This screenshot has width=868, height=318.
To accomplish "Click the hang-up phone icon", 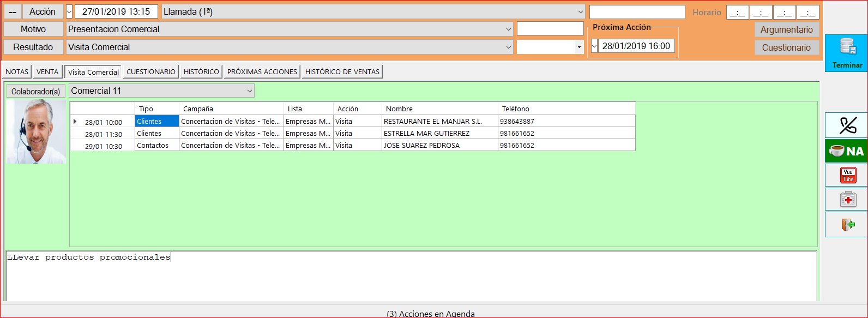I will 847,125.
